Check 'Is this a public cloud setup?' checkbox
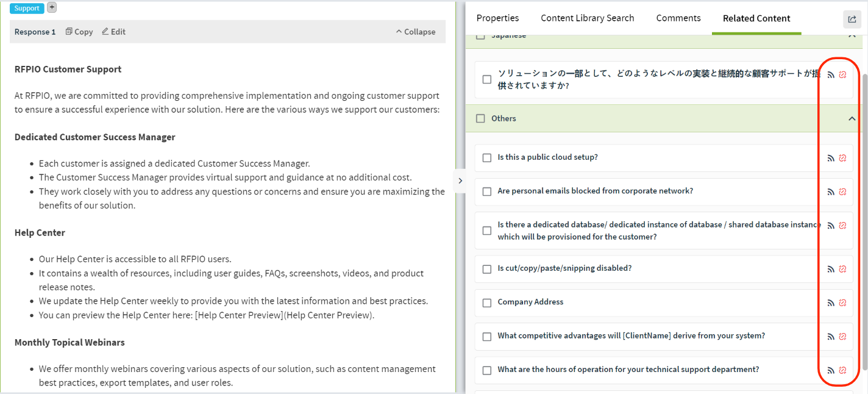The image size is (868, 394). pyautogui.click(x=487, y=158)
